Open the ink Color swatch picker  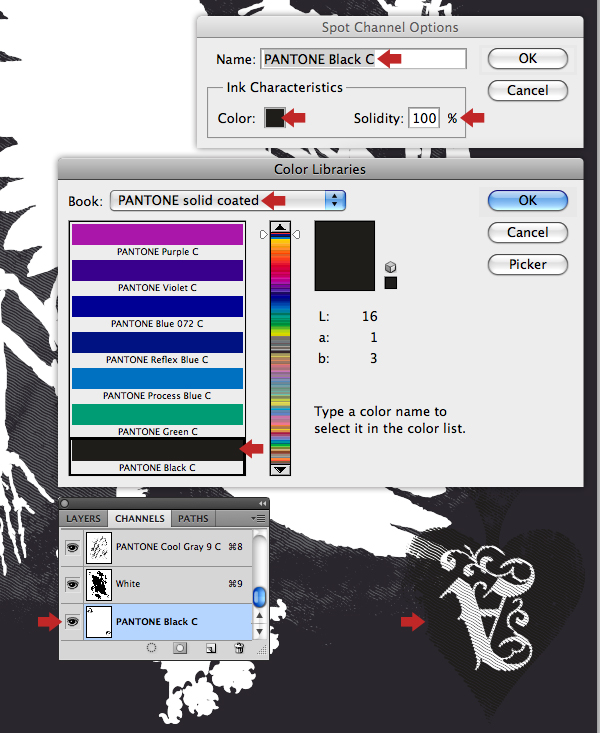pyautogui.click(x=275, y=118)
